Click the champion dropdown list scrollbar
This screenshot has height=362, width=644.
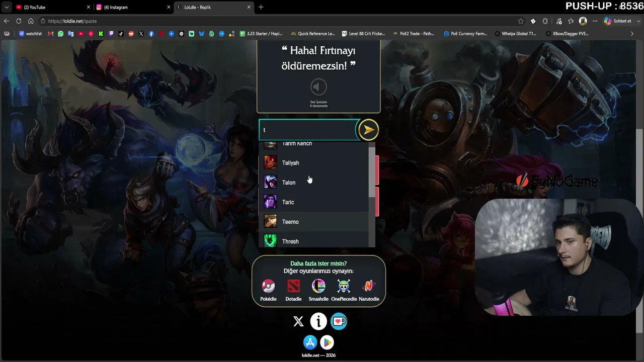(372, 172)
